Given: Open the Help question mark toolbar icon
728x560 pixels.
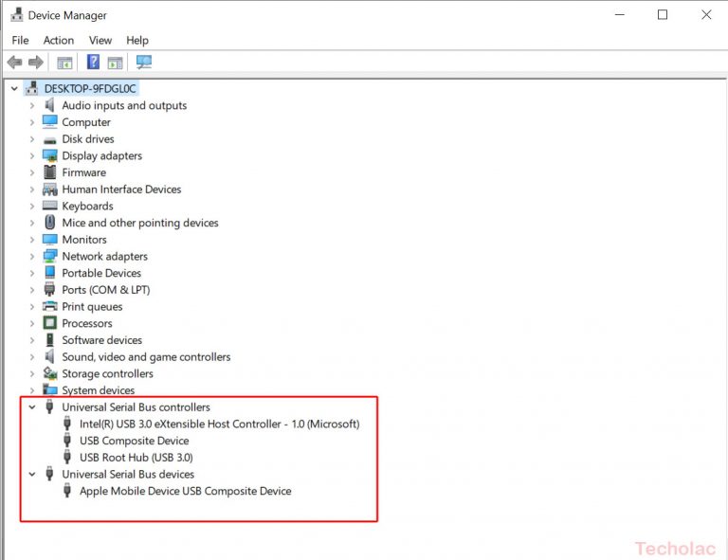Looking at the screenshot, I should (93, 62).
